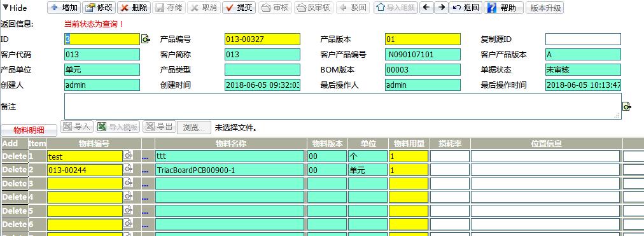Image resolution: width=644 pixels, height=236 pixels.
Task: Click 浏览... to choose a file
Action: tap(194, 127)
